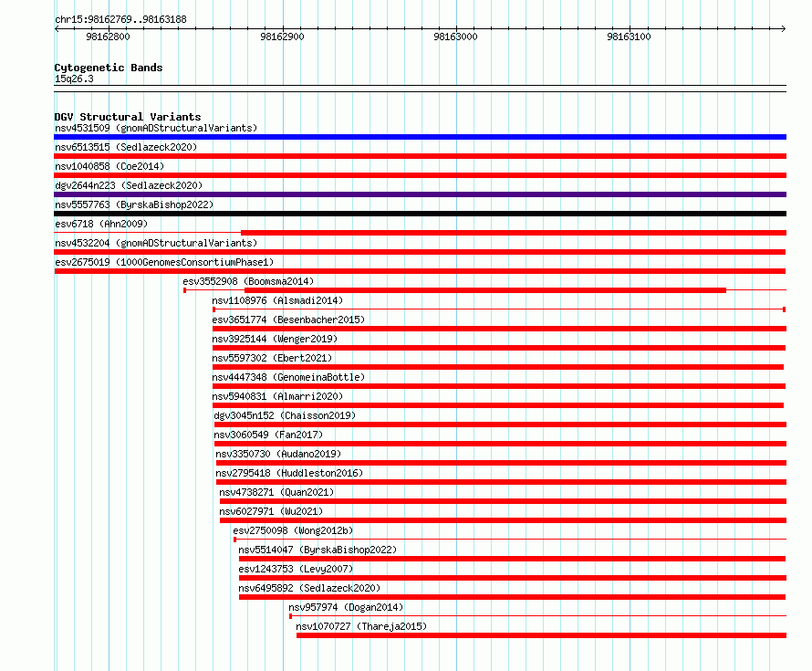Click the nsv5514047 (ByrskaBishop2022) label

coord(318,550)
